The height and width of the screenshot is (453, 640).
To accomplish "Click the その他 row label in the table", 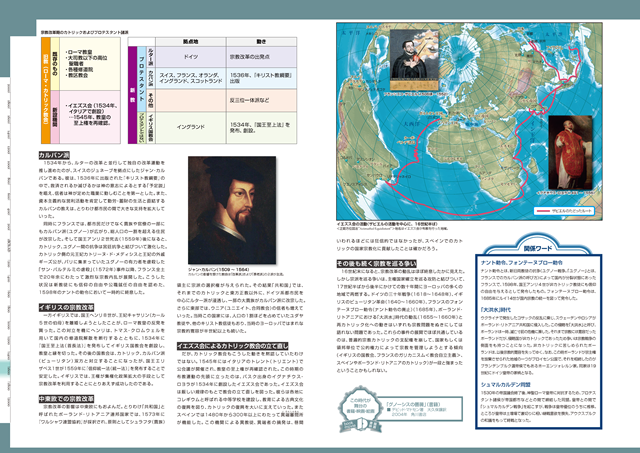I will pos(151,100).
